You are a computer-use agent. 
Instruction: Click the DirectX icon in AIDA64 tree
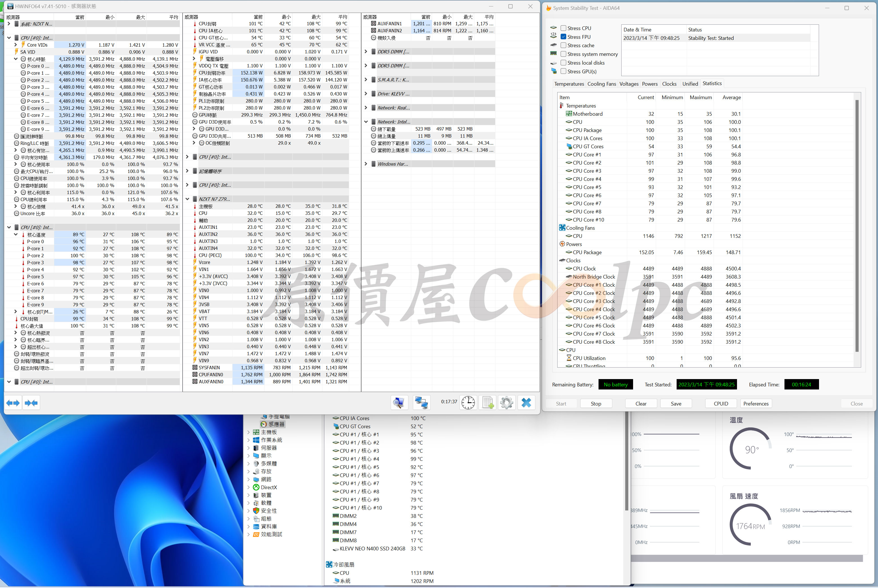click(256, 487)
